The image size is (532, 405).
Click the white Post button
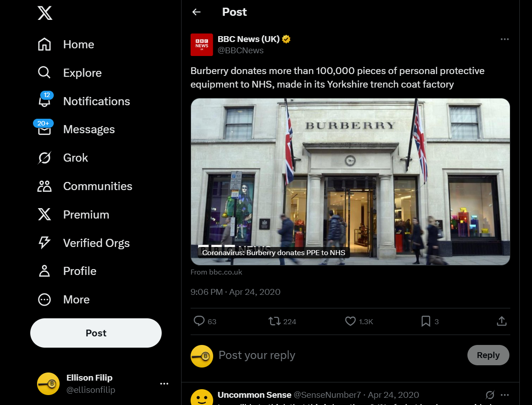[96, 333]
